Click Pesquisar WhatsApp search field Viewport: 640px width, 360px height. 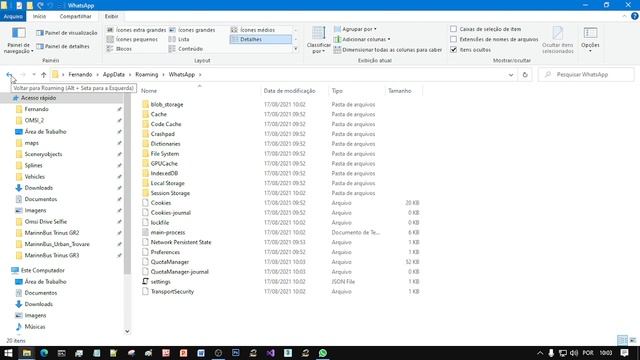tap(587, 75)
